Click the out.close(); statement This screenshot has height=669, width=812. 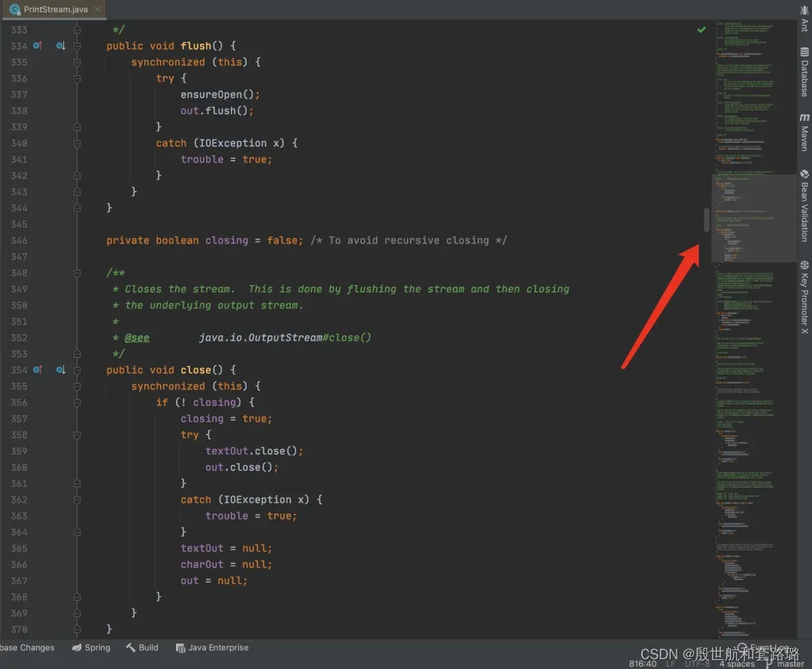coord(241,467)
